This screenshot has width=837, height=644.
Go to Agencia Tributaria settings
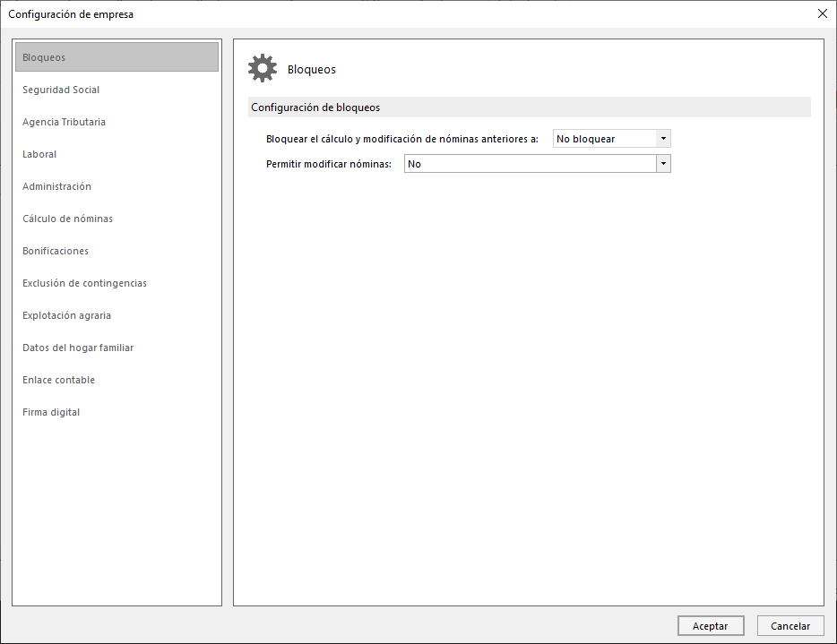tap(64, 122)
